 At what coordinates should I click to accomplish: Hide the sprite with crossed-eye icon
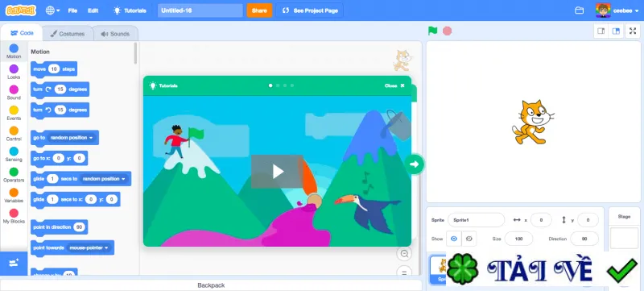(x=469, y=239)
